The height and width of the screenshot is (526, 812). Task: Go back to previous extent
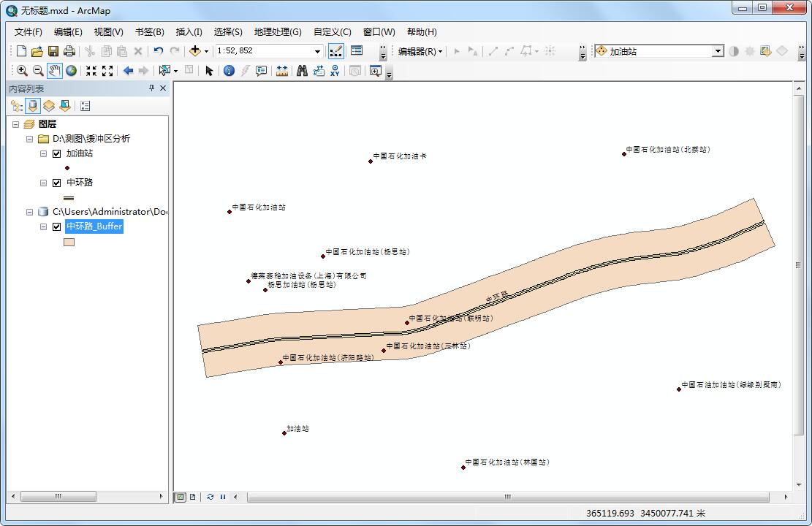[128, 70]
